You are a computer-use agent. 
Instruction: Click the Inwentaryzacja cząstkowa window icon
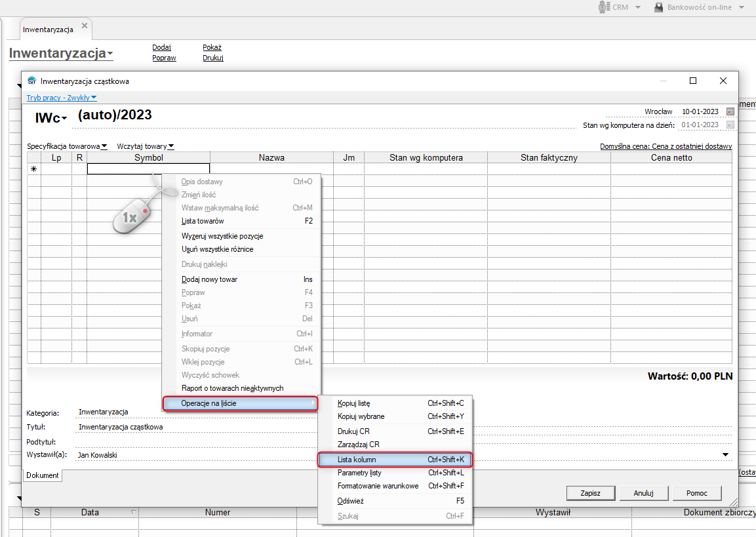(x=31, y=81)
